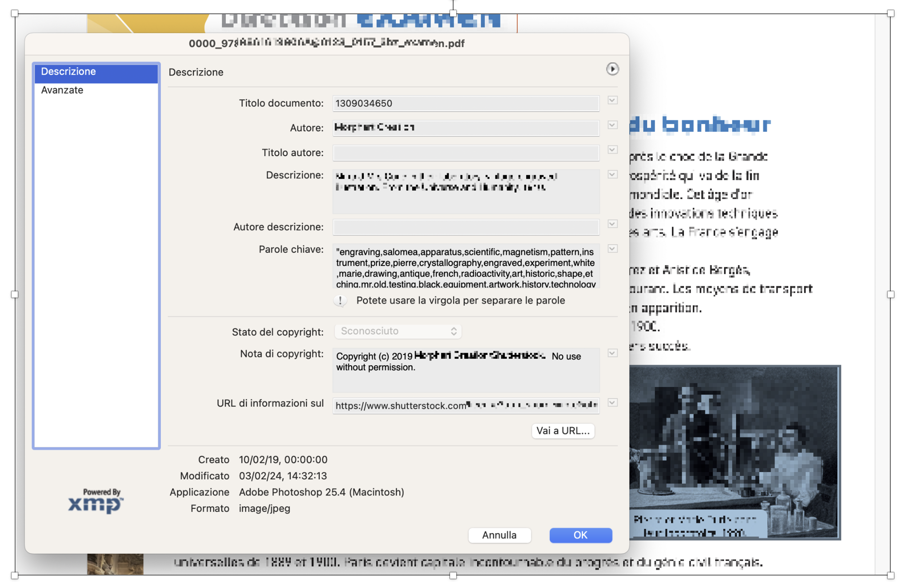Click the circular arrow panel menu icon
This screenshot has height=588, width=917.
pyautogui.click(x=612, y=69)
